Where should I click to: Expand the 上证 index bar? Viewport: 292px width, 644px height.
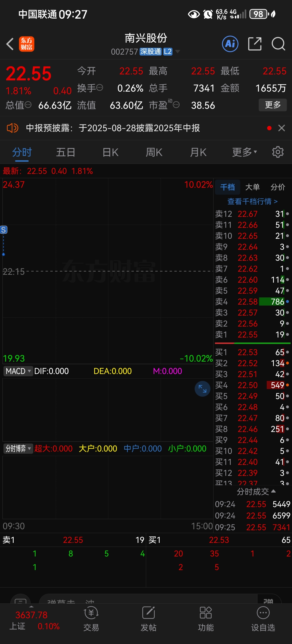[x=31, y=607]
